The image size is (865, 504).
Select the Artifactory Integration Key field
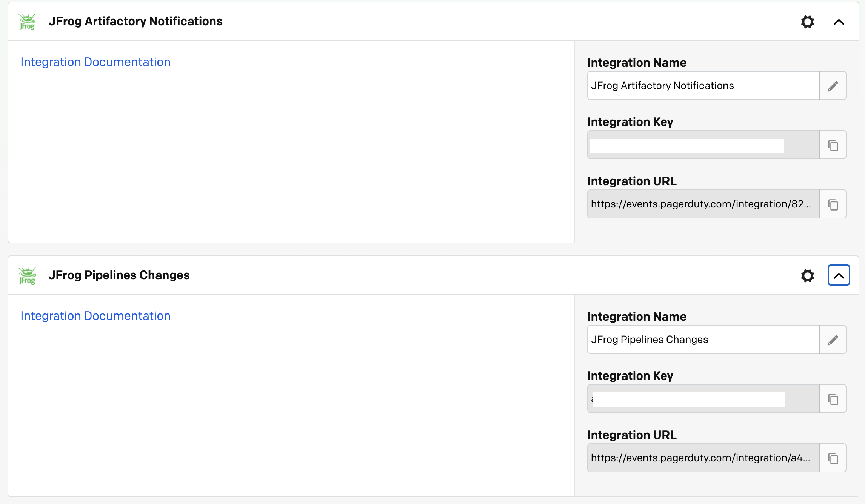tap(703, 145)
